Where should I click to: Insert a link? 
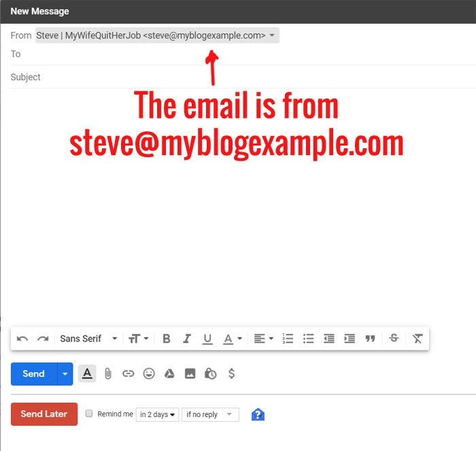(128, 373)
